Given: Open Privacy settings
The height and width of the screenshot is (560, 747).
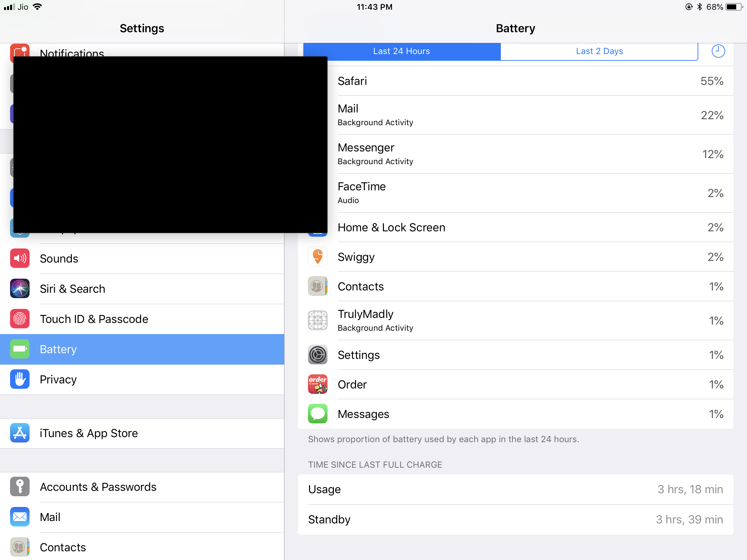Looking at the screenshot, I should [x=142, y=379].
